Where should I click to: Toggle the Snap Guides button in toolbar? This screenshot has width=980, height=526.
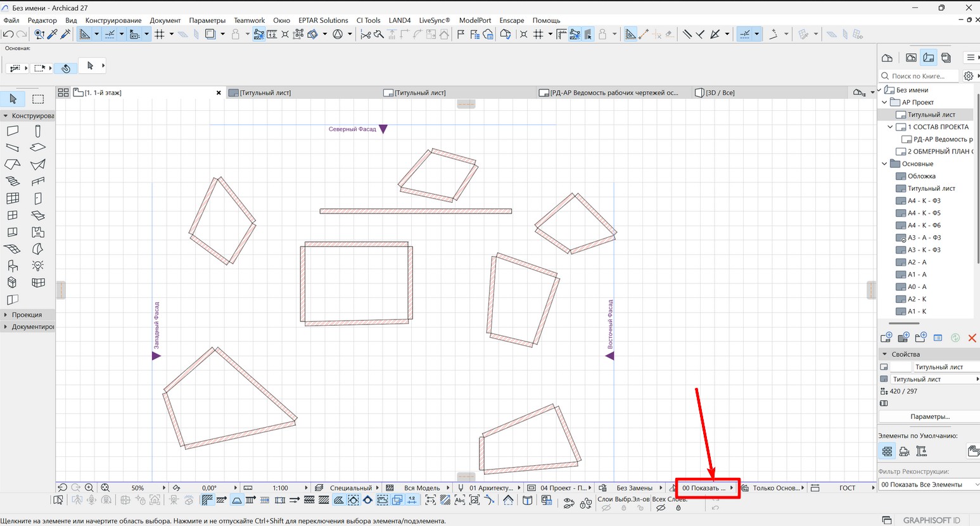click(110, 34)
